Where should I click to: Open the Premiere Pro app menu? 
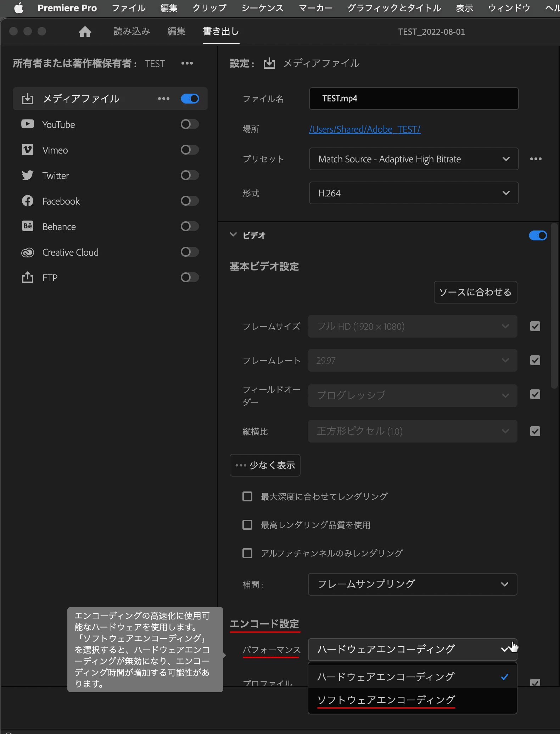pos(67,8)
